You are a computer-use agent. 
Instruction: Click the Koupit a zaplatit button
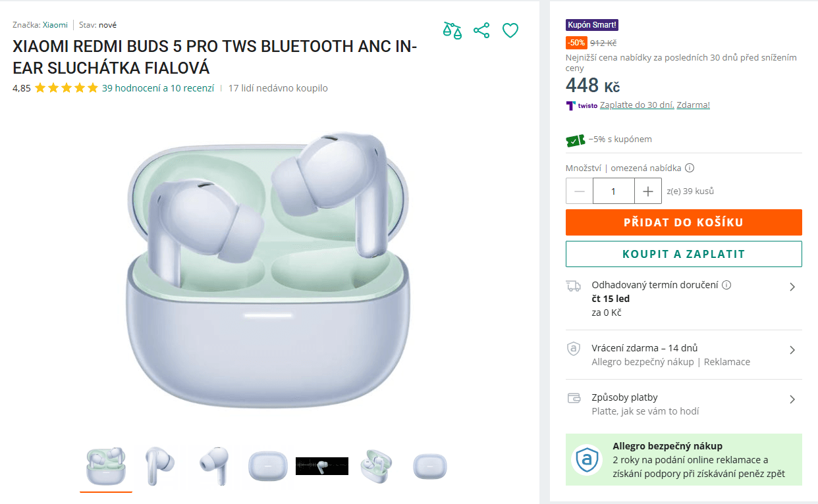pos(684,253)
